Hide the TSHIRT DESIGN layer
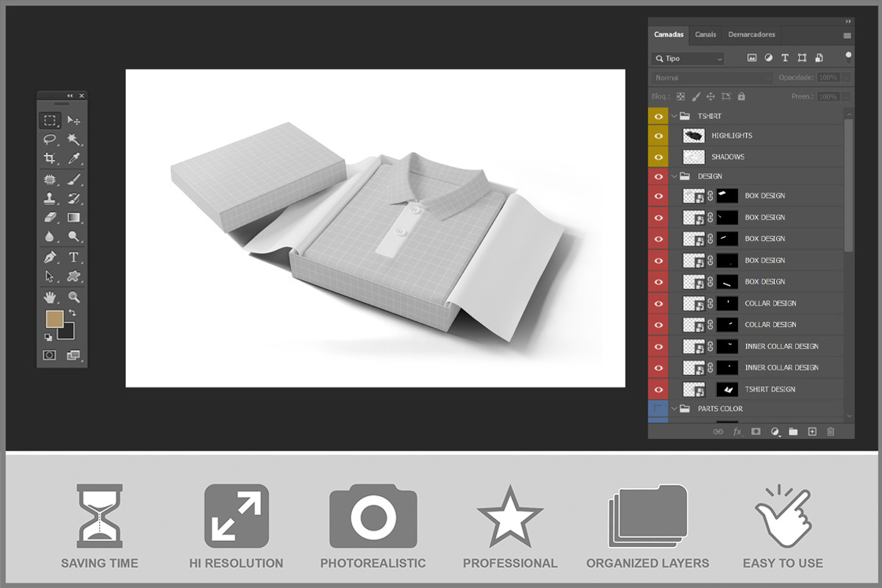This screenshot has height=588, width=882. [x=658, y=390]
